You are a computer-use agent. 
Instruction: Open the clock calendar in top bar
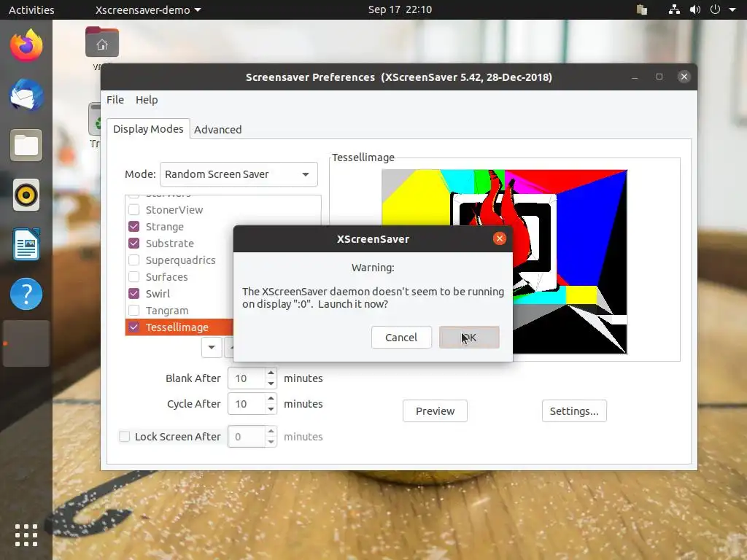click(400, 9)
